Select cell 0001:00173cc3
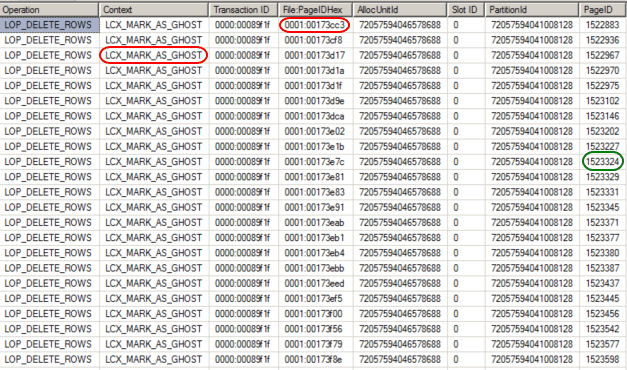627x370 pixels. click(315, 25)
